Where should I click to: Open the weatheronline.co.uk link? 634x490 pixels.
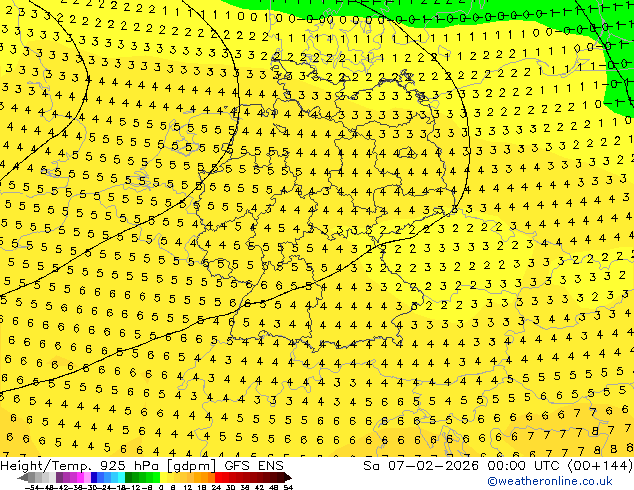click(550, 481)
